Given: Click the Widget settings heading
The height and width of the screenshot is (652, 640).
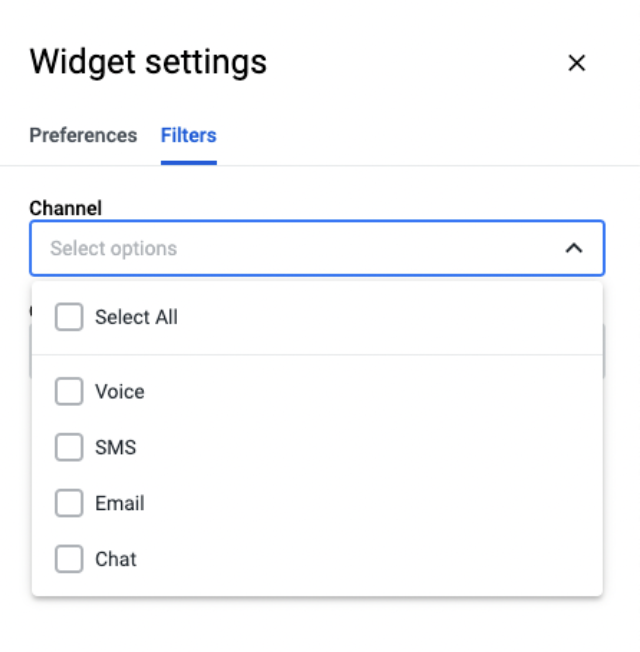Looking at the screenshot, I should pyautogui.click(x=148, y=62).
